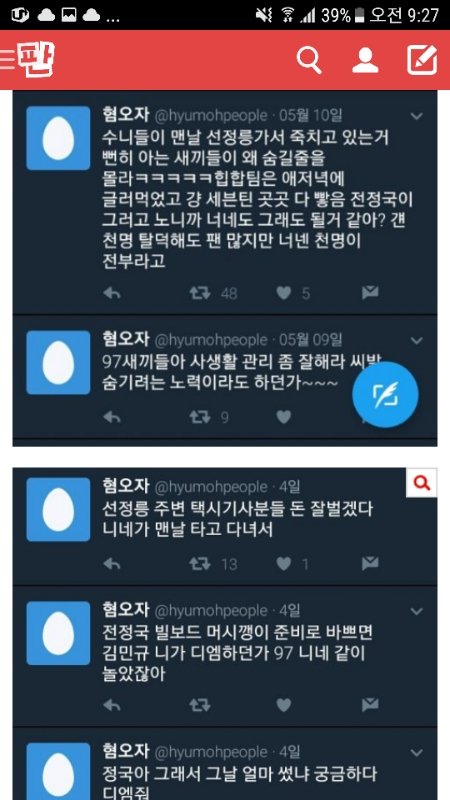Like the tweet showing 5 hearts

click(x=284, y=293)
